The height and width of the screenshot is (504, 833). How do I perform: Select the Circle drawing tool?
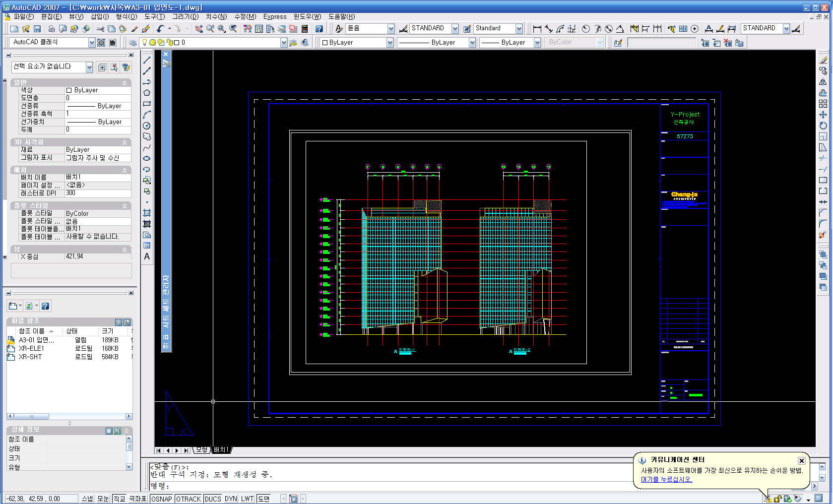(x=147, y=126)
